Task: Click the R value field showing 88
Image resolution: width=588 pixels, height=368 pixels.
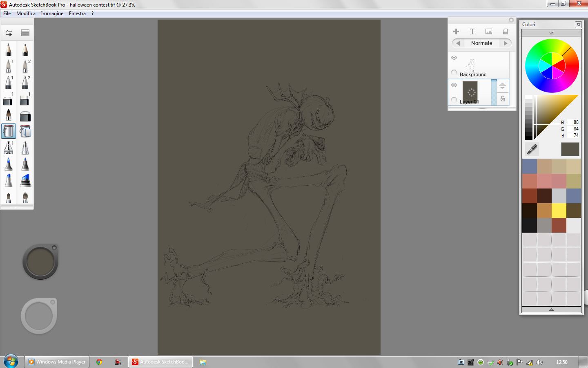Action: (573, 122)
